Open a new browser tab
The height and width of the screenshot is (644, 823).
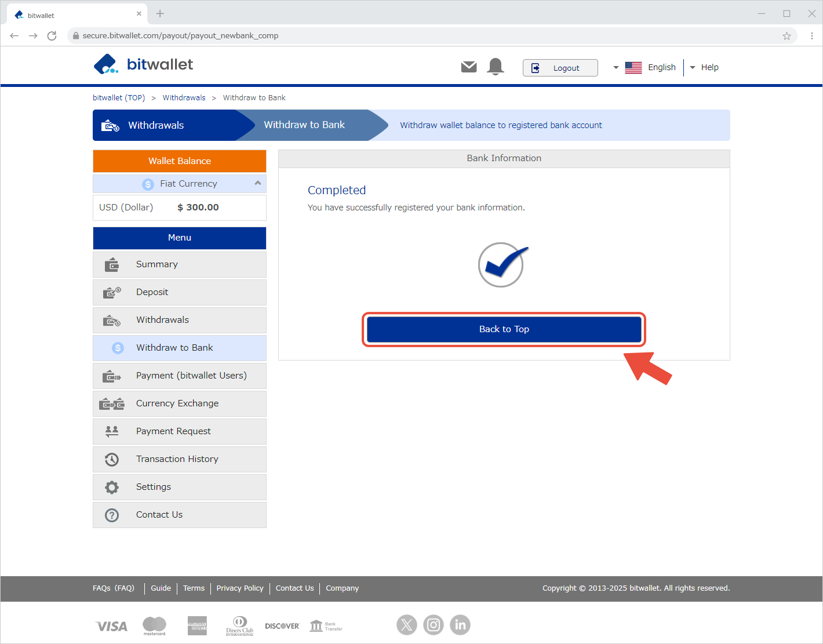[160, 14]
